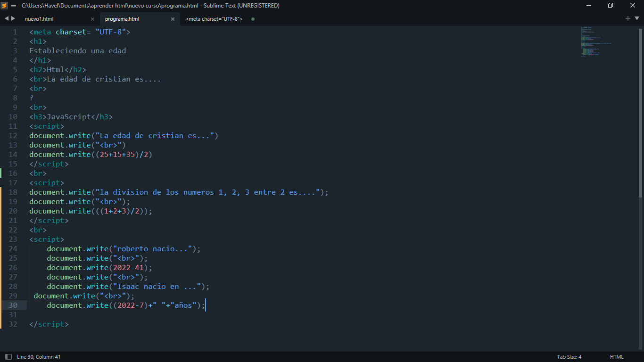Click the expression ((1+2+3)/2)

tap(119, 211)
